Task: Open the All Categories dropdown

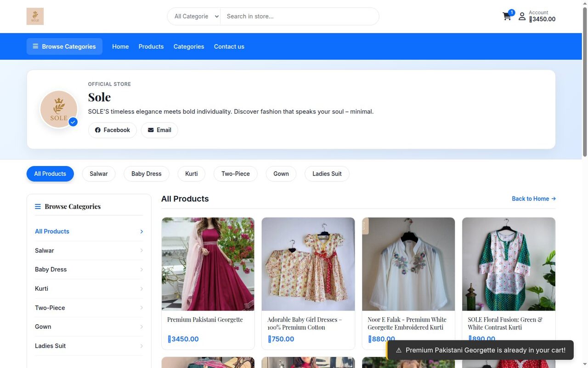Action: 194,16
